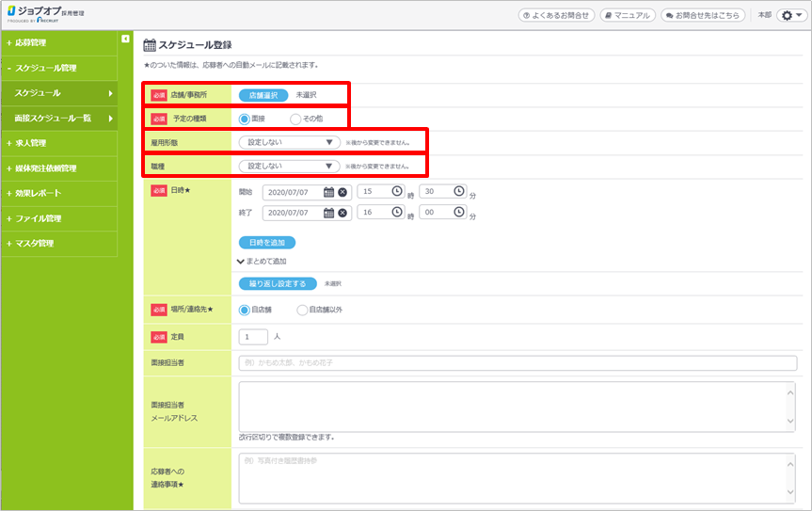
Task: Select the 面接 radio button
Action: (245, 119)
